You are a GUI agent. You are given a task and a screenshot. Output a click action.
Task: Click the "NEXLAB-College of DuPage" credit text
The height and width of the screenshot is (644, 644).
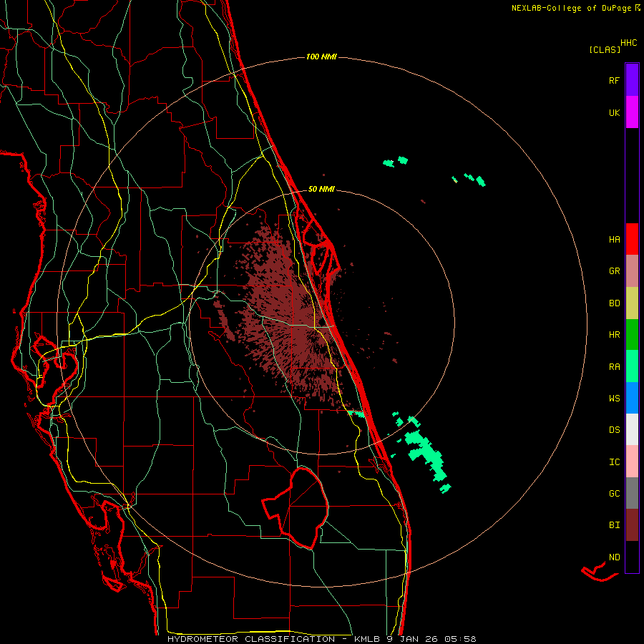coord(571,8)
